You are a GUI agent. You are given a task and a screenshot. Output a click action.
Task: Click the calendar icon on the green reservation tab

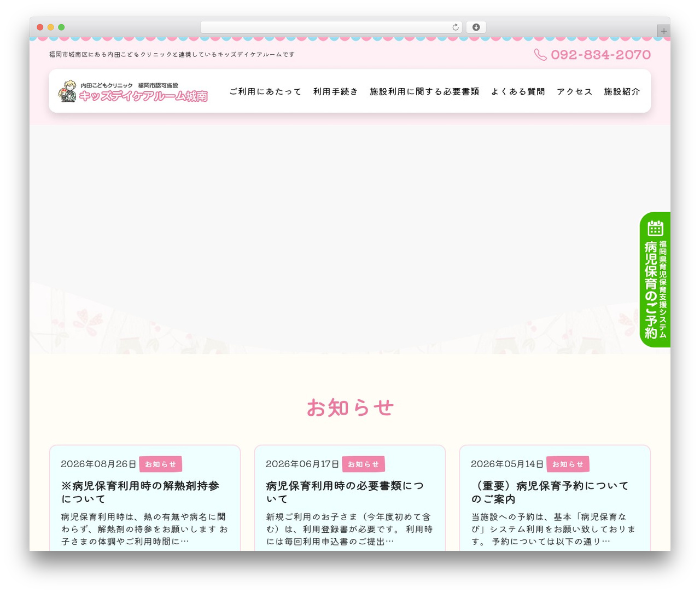tap(655, 228)
